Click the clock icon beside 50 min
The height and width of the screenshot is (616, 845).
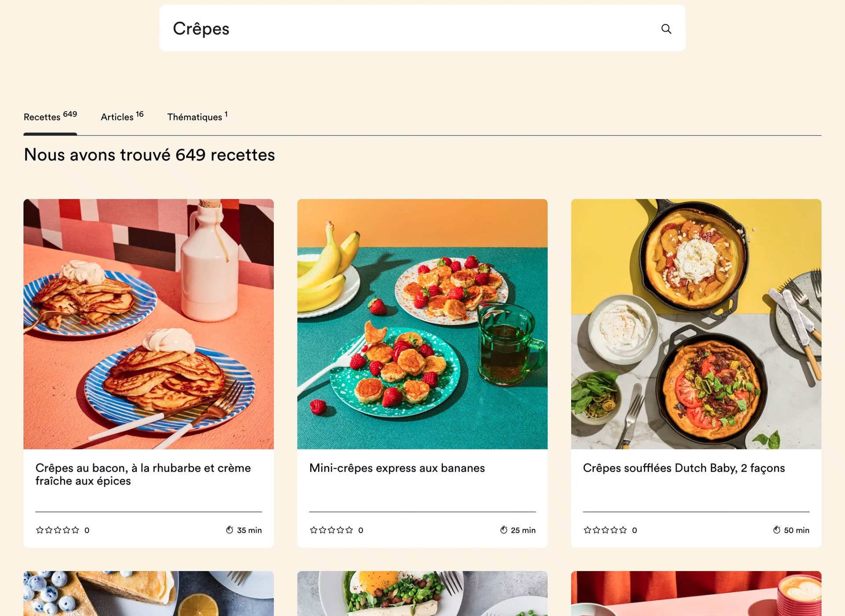pyautogui.click(x=777, y=530)
